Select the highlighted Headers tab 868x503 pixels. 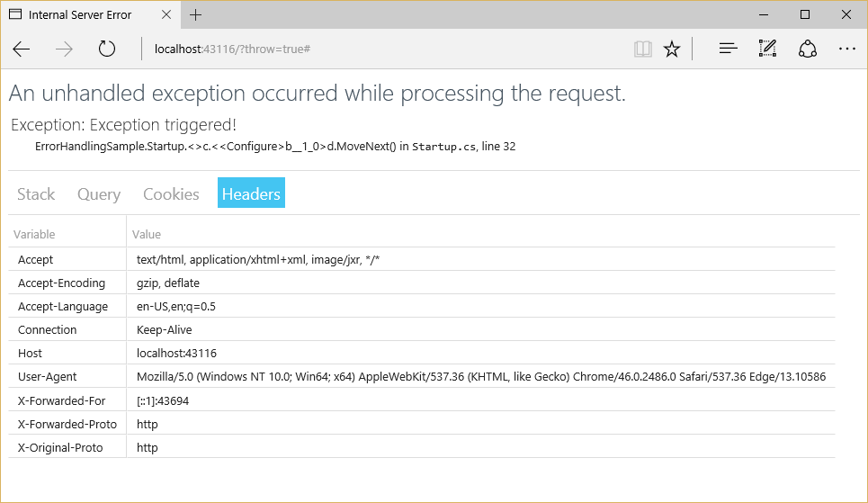pyautogui.click(x=251, y=193)
